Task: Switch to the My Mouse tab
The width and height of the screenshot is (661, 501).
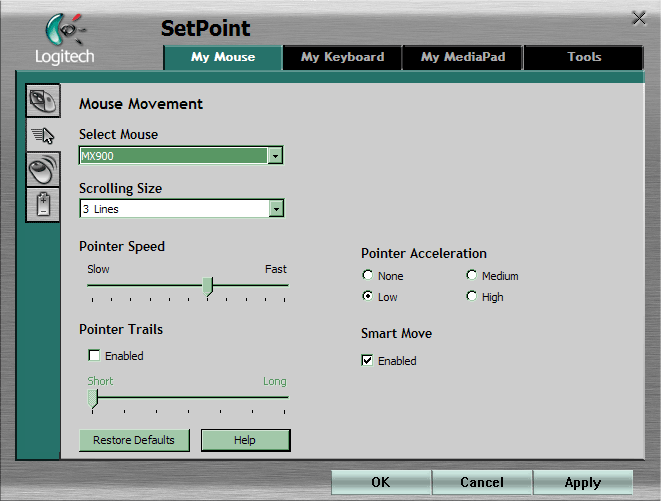Action: [223, 57]
